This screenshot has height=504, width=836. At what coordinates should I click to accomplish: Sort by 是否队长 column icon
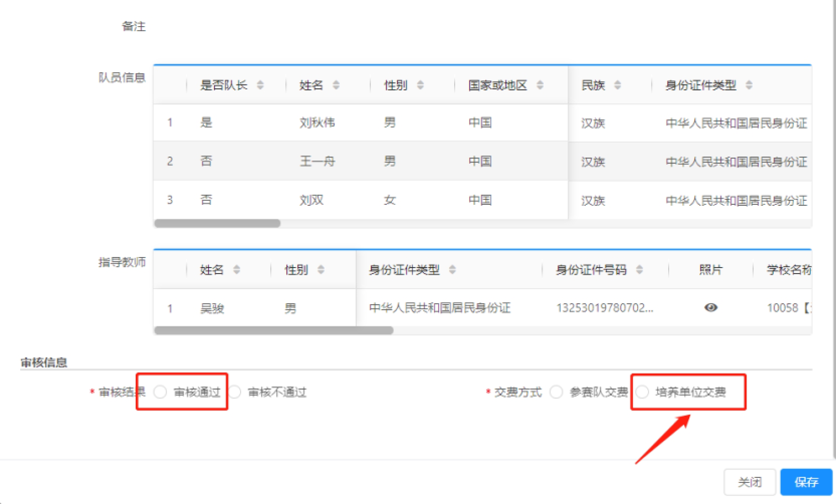click(x=260, y=85)
